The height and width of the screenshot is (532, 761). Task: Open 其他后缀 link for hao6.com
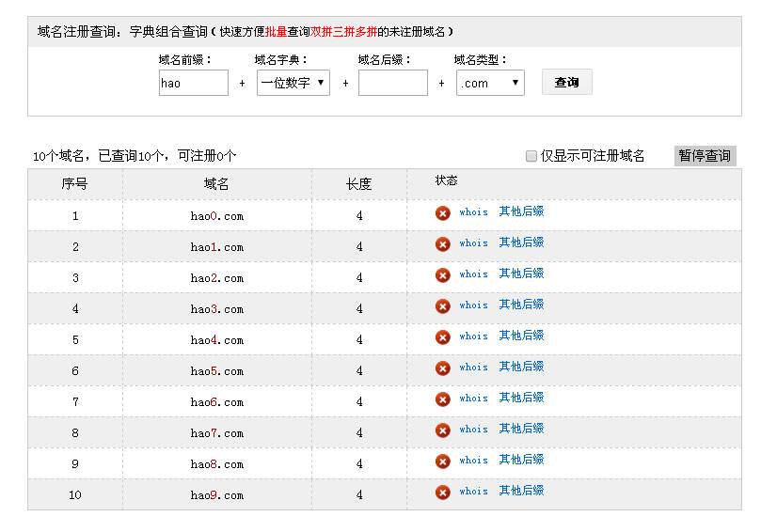(x=522, y=398)
